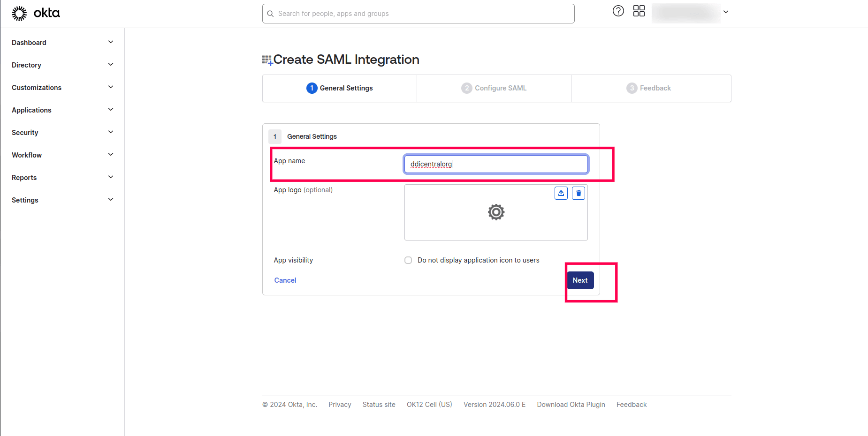Open the apps grid icon
Image resolution: width=868 pixels, height=436 pixels.
coord(639,11)
